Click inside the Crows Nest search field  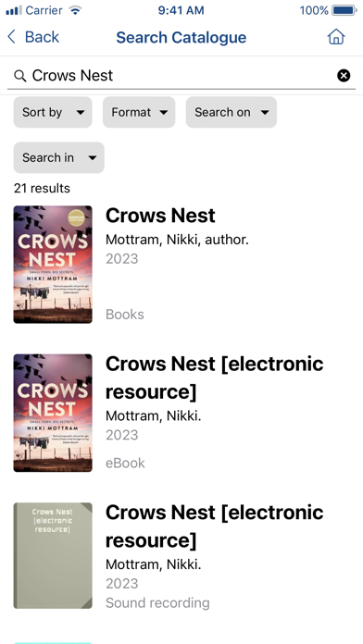pyautogui.click(x=181, y=76)
